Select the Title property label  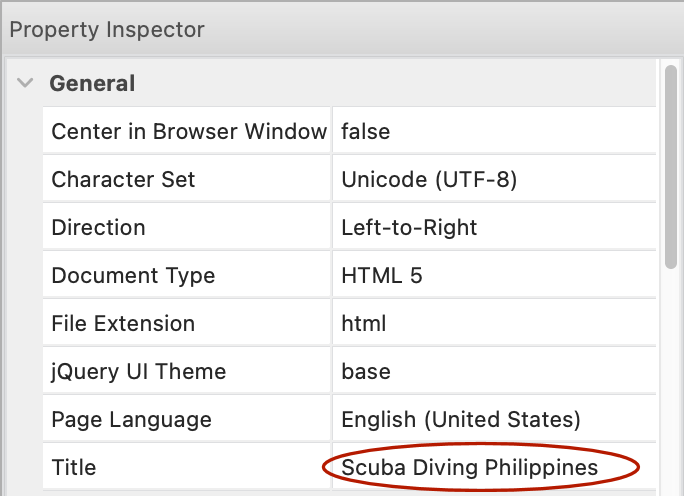coord(74,468)
